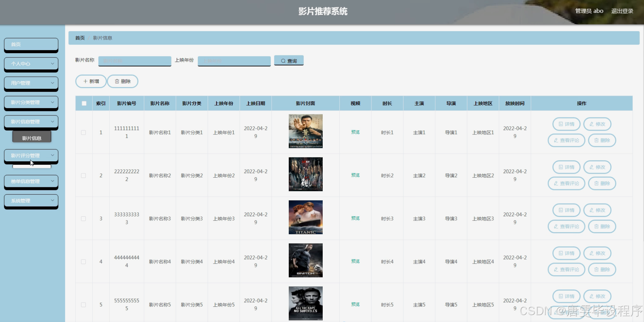This screenshot has width=644, height=322.
Task: Click 查看评论 for row 影片名称3
Action: (567, 226)
